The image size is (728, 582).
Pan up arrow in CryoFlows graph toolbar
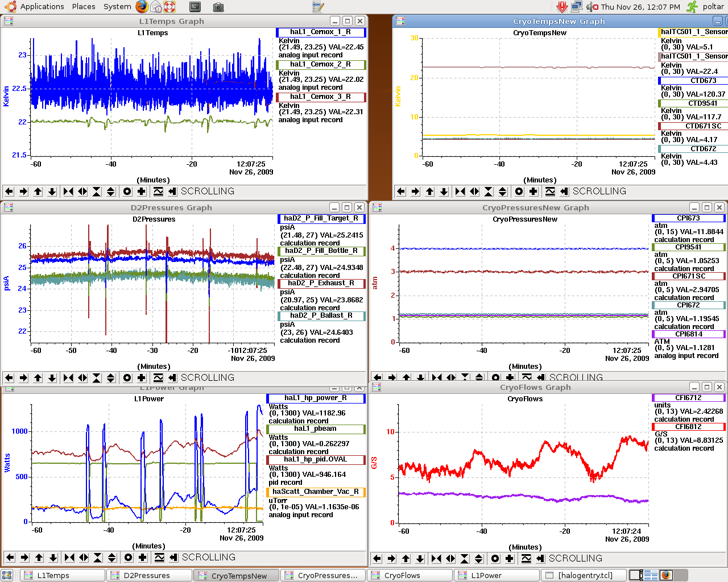[406, 559]
